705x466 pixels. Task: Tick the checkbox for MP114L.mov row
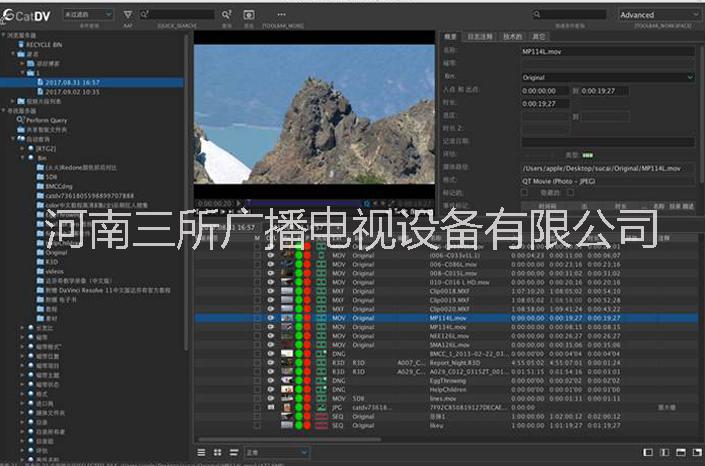pyautogui.click(x=257, y=318)
